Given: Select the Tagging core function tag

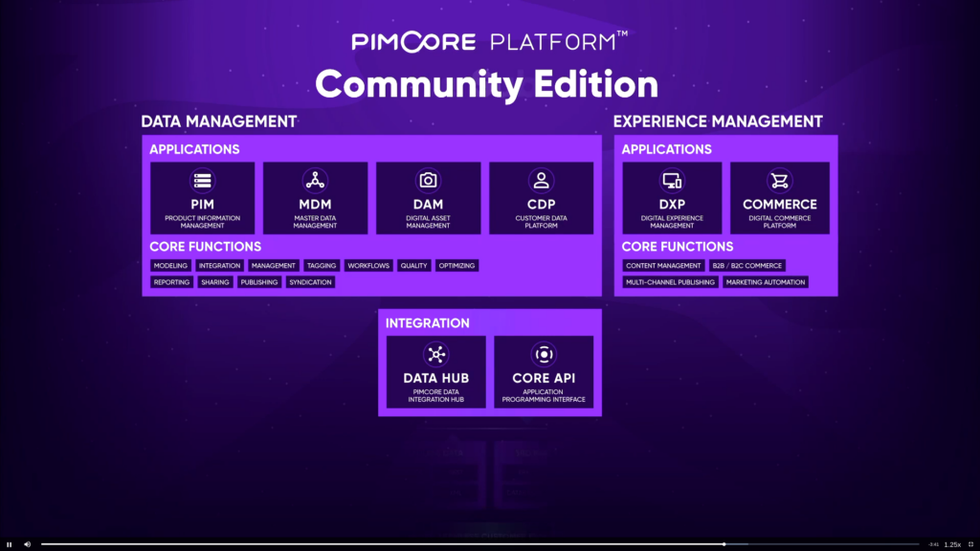Looking at the screenshot, I should pyautogui.click(x=322, y=266).
